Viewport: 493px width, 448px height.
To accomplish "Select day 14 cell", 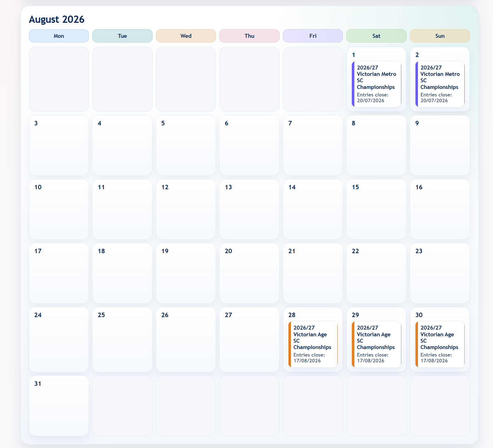I will (x=313, y=209).
